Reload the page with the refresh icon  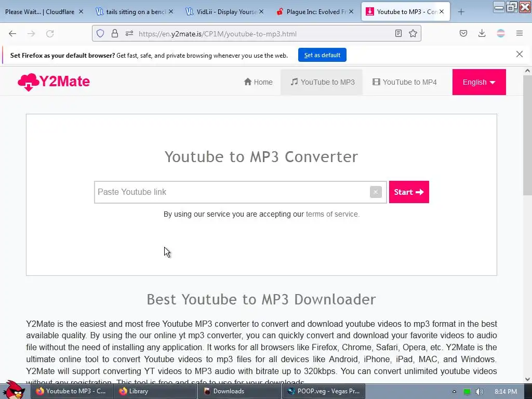tap(50, 34)
